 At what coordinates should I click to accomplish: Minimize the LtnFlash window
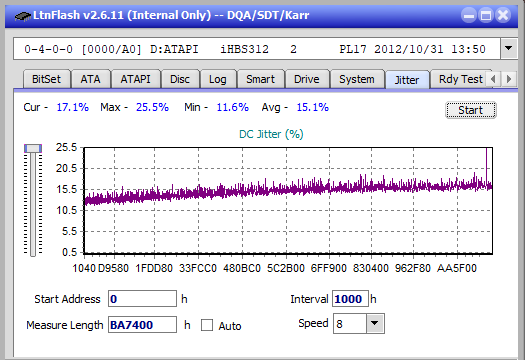tap(469, 15)
